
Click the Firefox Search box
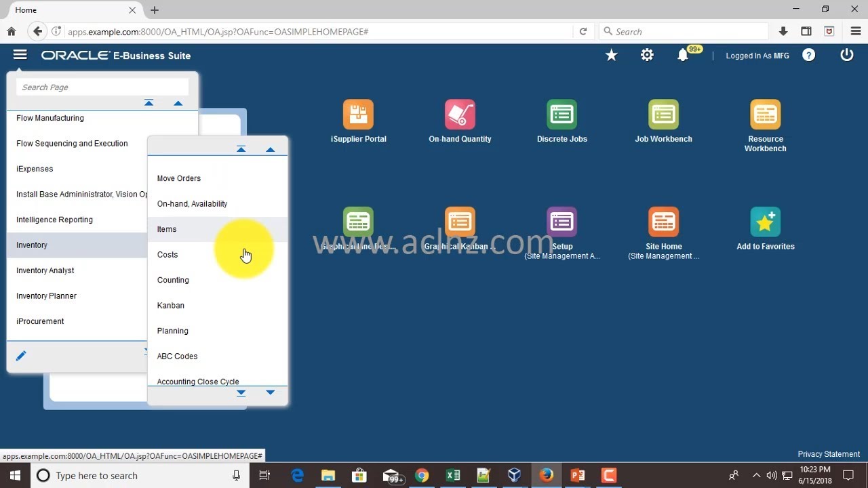click(x=684, y=32)
